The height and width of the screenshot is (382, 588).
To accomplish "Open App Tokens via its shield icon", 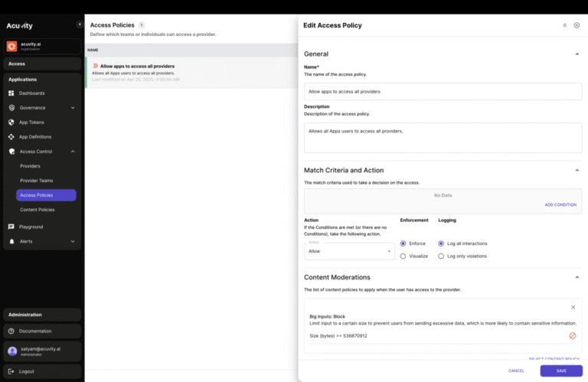I will tap(11, 122).
